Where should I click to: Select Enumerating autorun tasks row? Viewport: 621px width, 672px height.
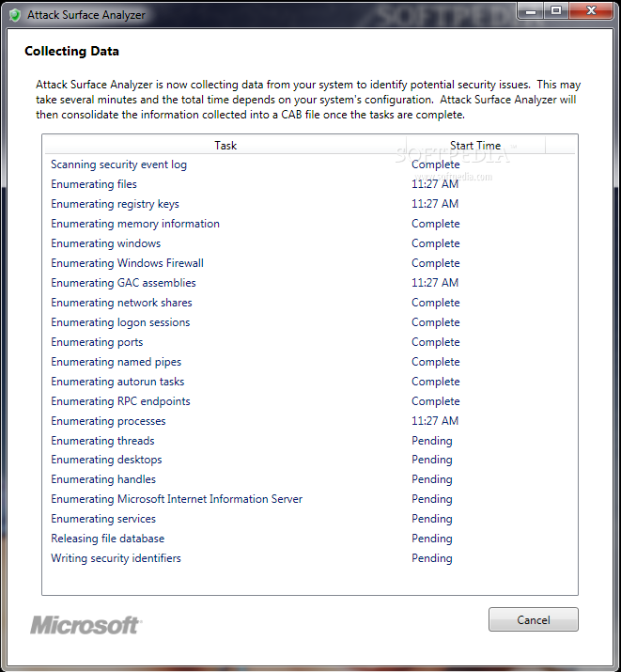[310, 382]
